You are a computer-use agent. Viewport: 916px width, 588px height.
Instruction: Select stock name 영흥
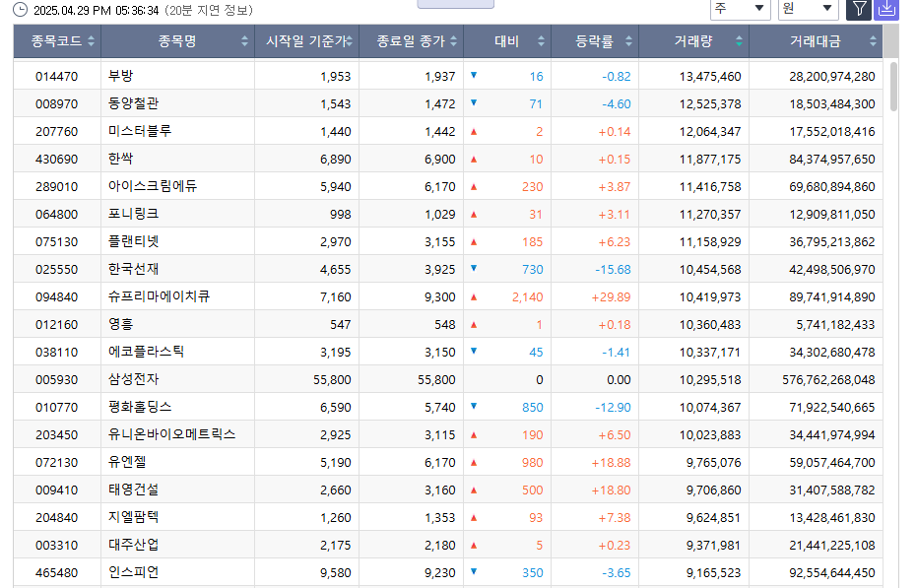click(121, 324)
